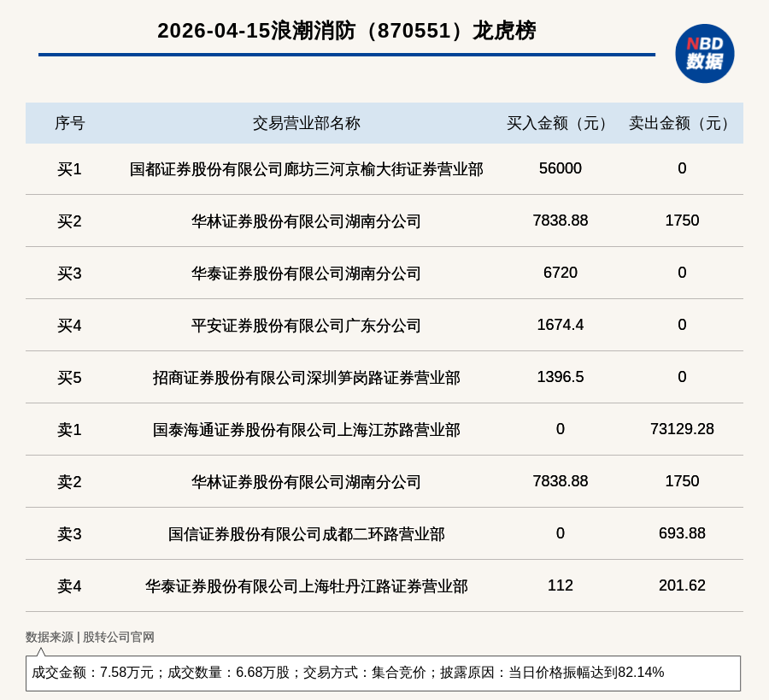Open 华泰证券上海牡丹江路证券营业部 entry
Viewport: 769px width, 700px height.
click(306, 586)
